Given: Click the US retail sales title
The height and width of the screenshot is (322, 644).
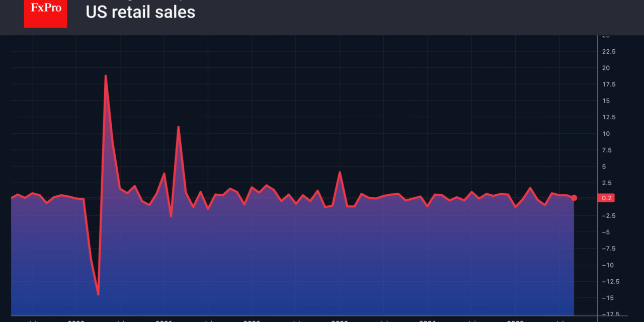Looking at the screenshot, I should coord(140,12).
